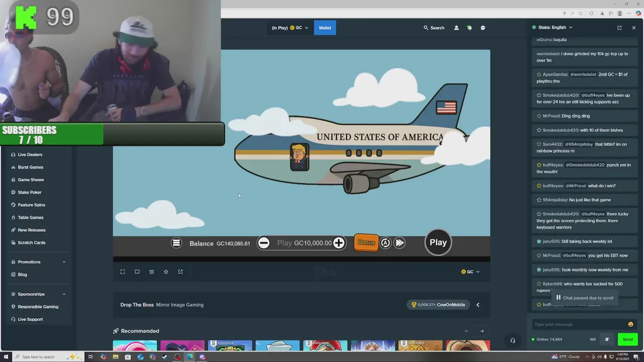Collapse the Drop The Boss info panel
644x362 pixels.
pyautogui.click(x=478, y=305)
